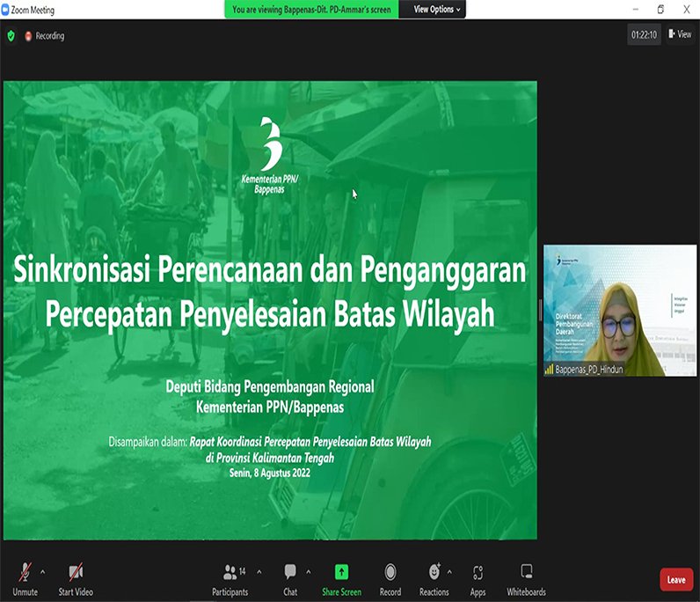Click the Recording indicator

(45, 36)
